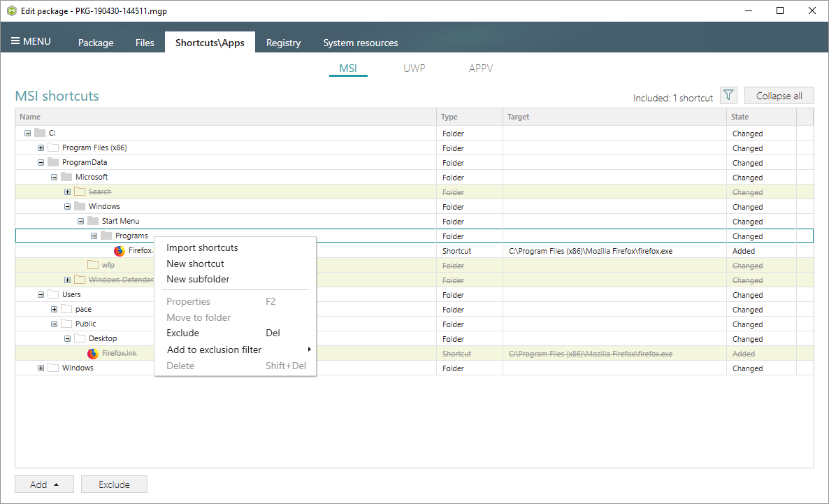Click the app logo in the title bar

click(12, 10)
